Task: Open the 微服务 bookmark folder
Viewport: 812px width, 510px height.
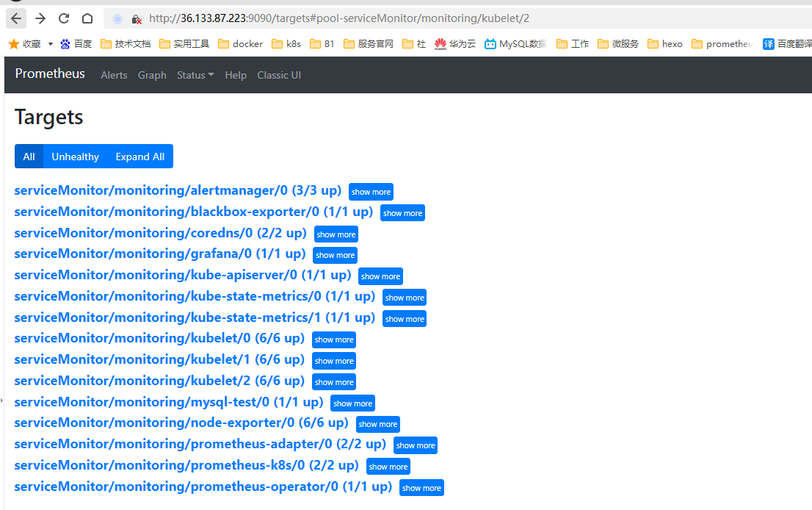Action: click(618, 44)
